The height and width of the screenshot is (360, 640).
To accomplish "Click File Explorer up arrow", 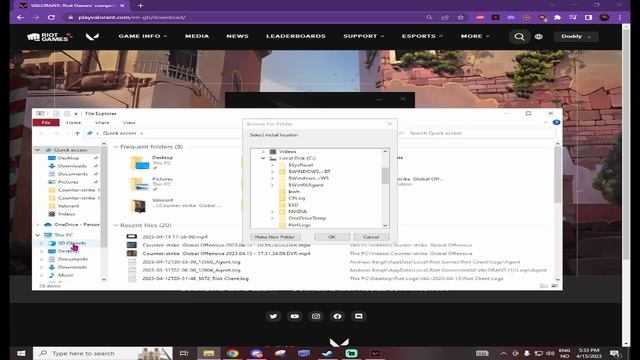I will point(78,133).
